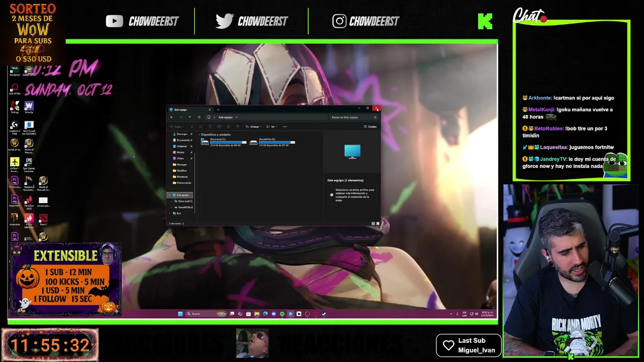Open the Windows Start menu
The width and height of the screenshot is (644, 362).
coord(180,314)
